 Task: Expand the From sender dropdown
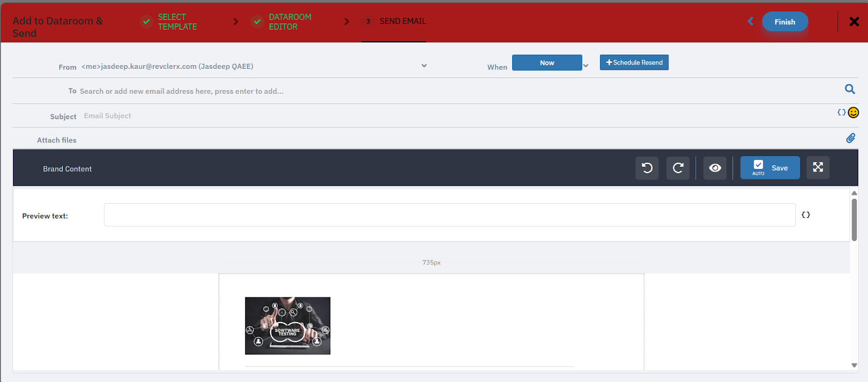pyautogui.click(x=424, y=66)
